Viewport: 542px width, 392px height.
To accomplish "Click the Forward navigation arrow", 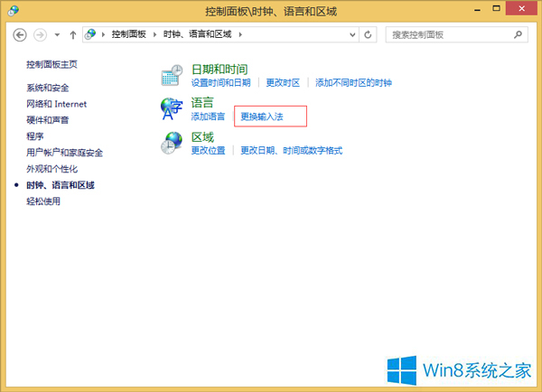I will tap(40, 35).
